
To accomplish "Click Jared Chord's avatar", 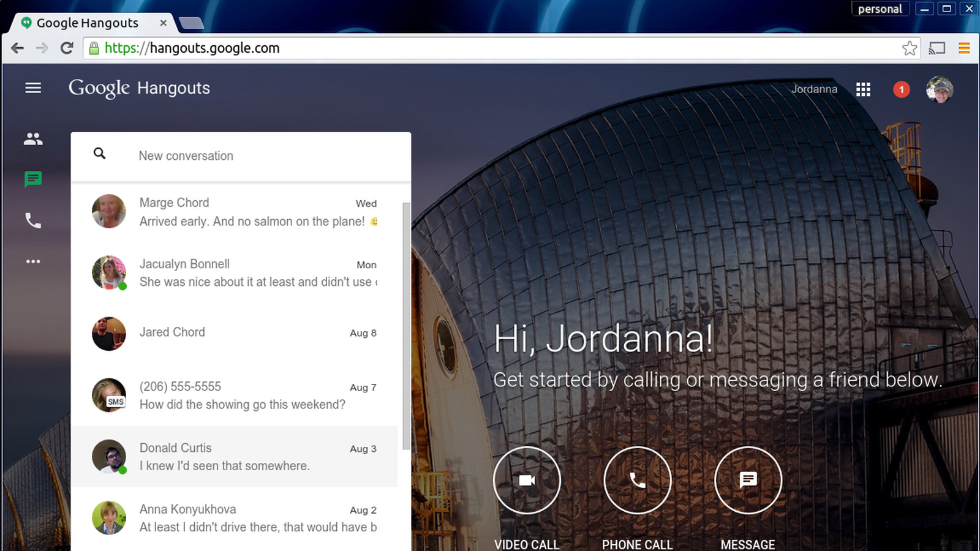I will [109, 334].
